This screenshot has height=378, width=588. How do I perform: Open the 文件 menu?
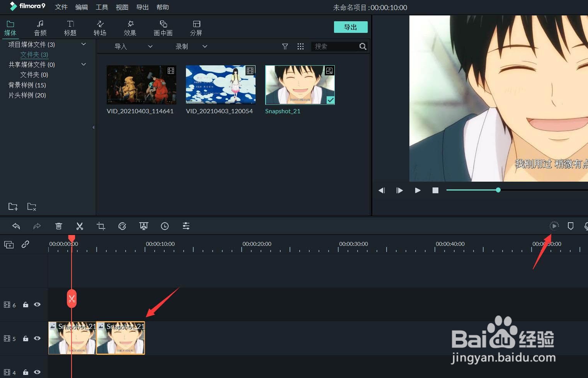pos(61,7)
